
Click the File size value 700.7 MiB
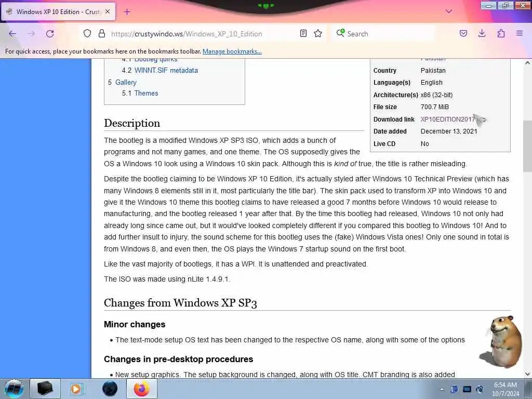tap(435, 107)
